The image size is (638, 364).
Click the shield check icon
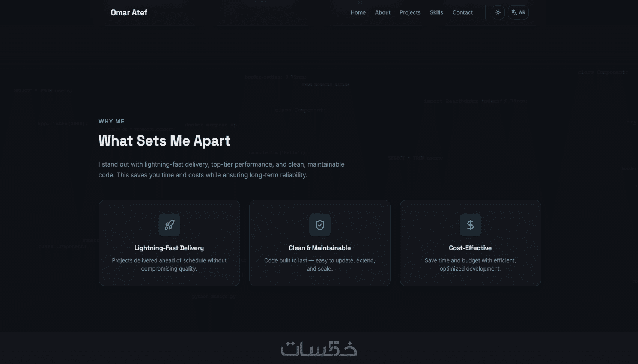coord(320,225)
